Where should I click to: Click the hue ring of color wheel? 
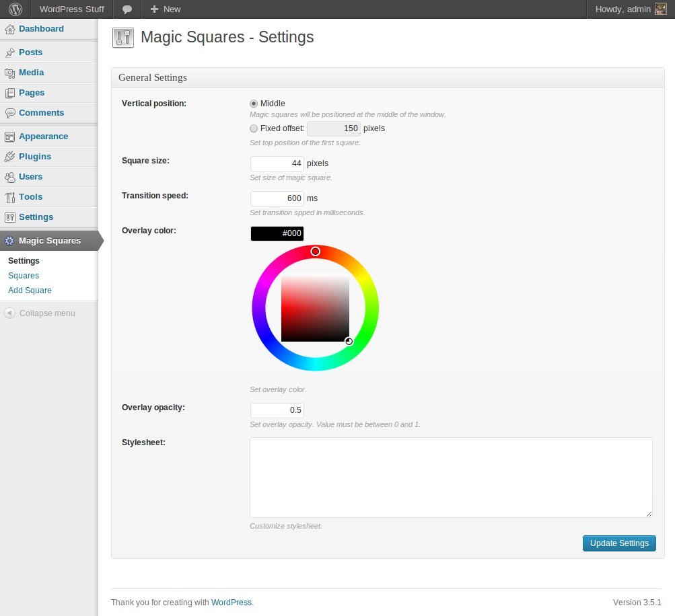pos(258,308)
